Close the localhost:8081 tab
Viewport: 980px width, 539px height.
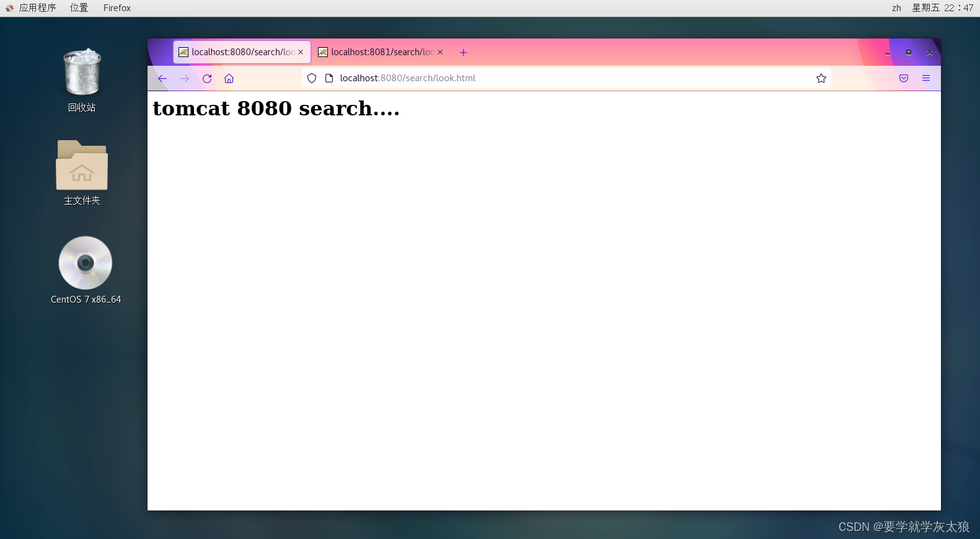(440, 52)
